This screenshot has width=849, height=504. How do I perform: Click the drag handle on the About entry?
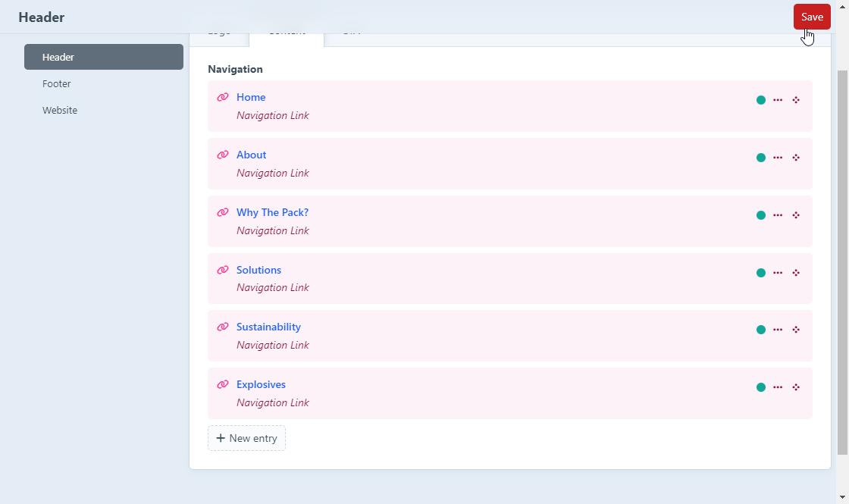click(796, 158)
